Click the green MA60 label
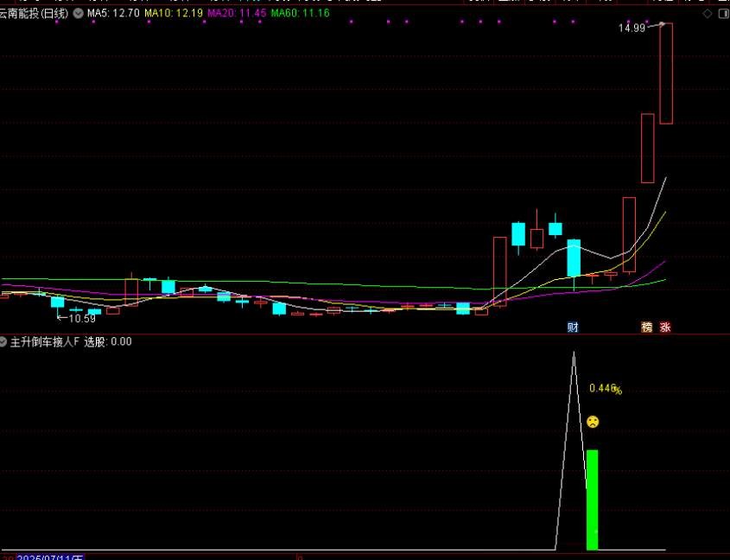This screenshot has height=560, width=730. (300, 14)
